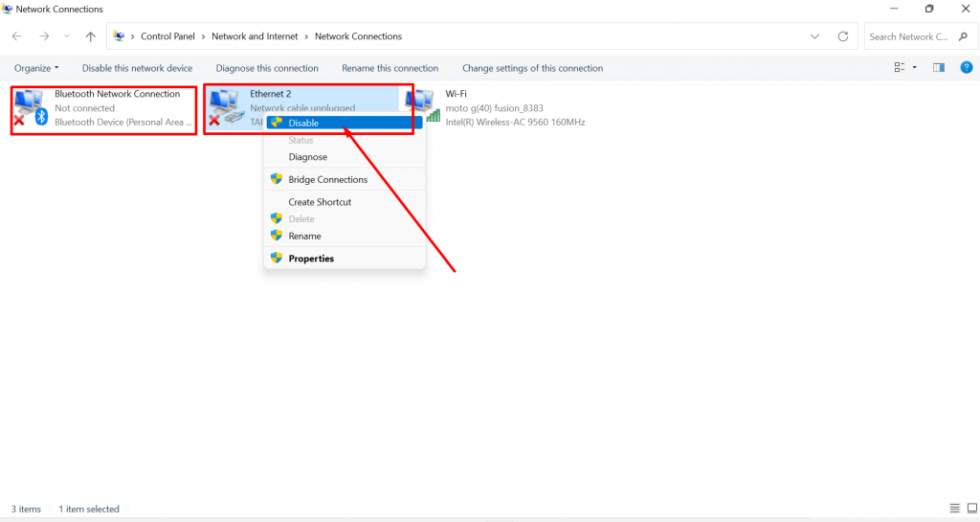980x522 pixels.
Task: Click Control Panel in breadcrumb path
Action: point(167,36)
